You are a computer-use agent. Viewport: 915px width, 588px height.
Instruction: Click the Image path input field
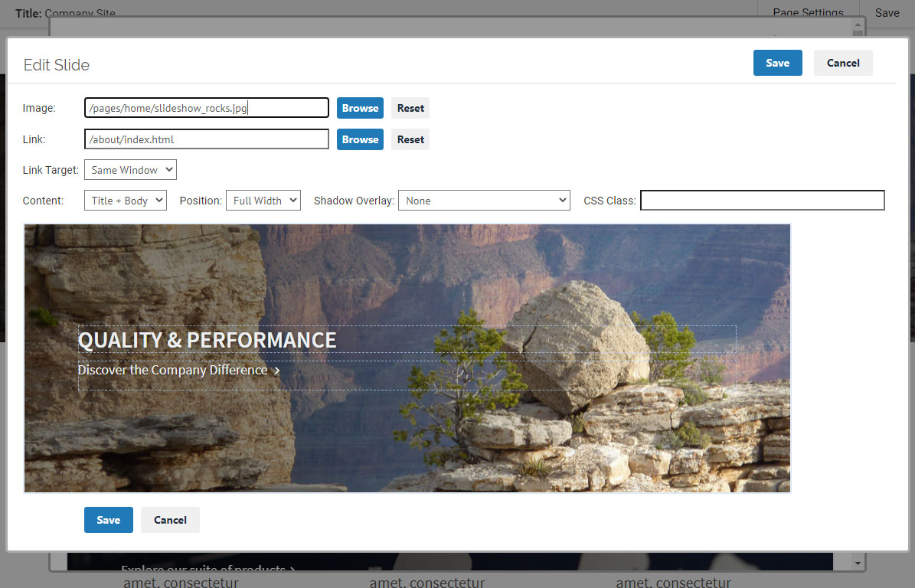click(x=206, y=108)
